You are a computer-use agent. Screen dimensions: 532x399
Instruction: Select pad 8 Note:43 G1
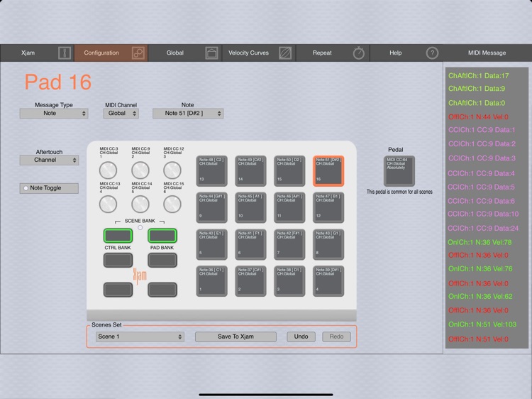tap(328, 244)
